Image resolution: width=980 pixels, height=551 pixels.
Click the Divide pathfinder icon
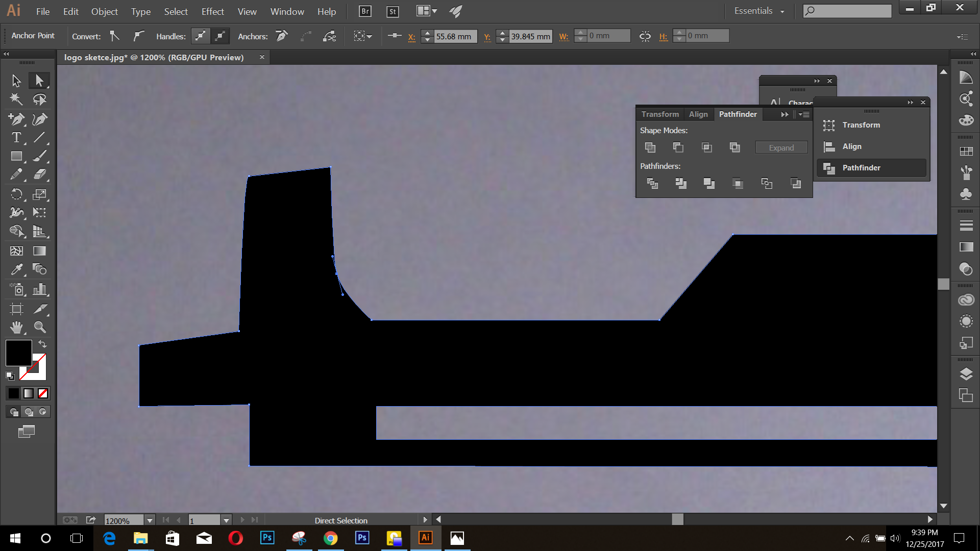click(652, 183)
